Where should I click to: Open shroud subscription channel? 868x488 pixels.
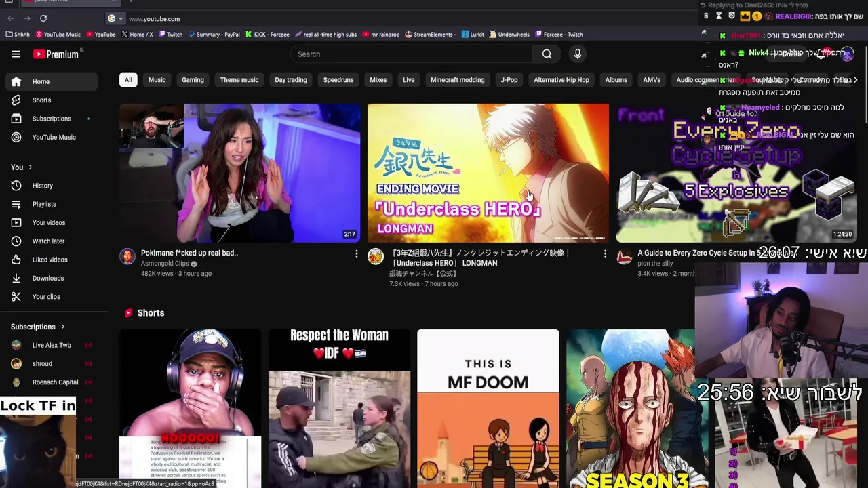tap(52, 364)
